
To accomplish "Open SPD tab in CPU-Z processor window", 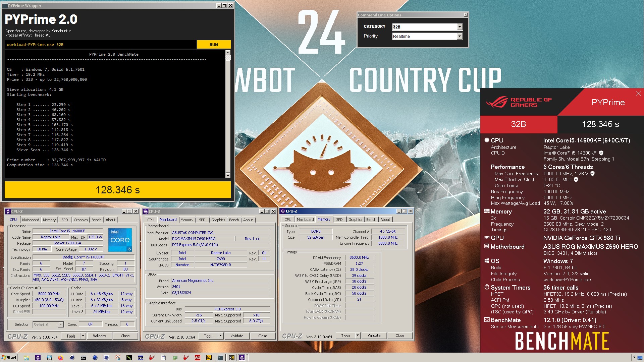I will pos(65,220).
